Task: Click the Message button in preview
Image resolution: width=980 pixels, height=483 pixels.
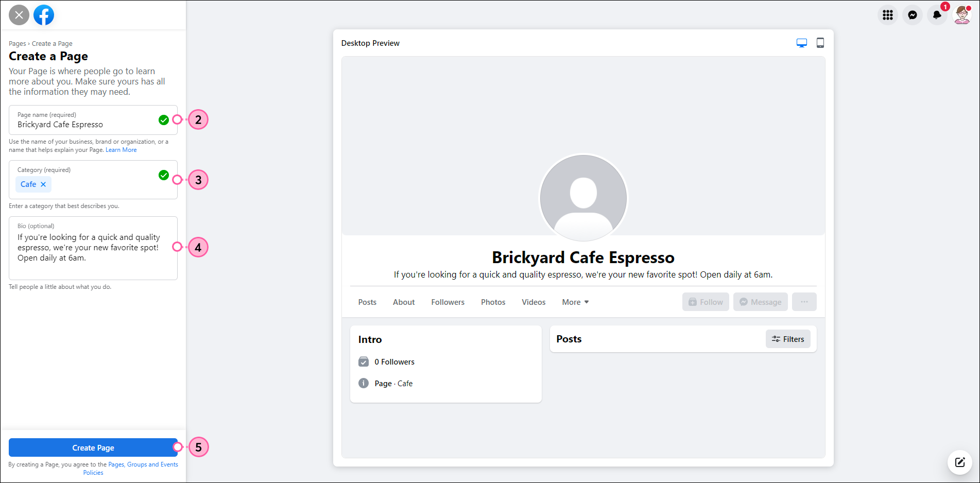Action: 761,302
